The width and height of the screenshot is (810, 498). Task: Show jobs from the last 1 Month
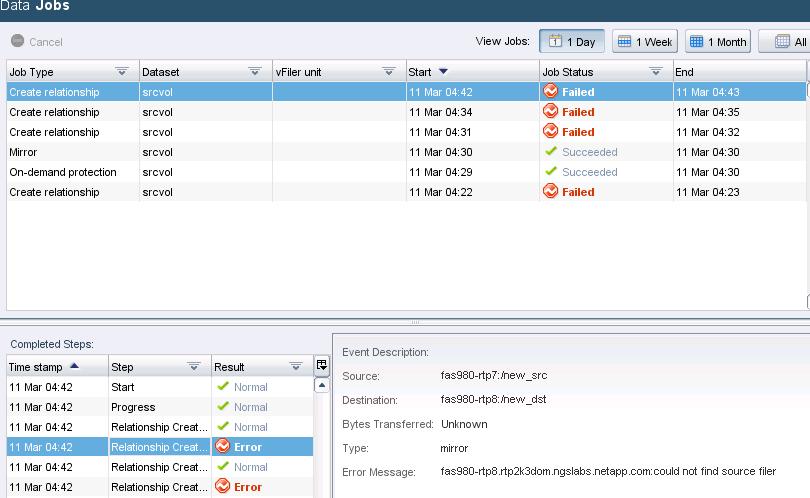(718, 41)
